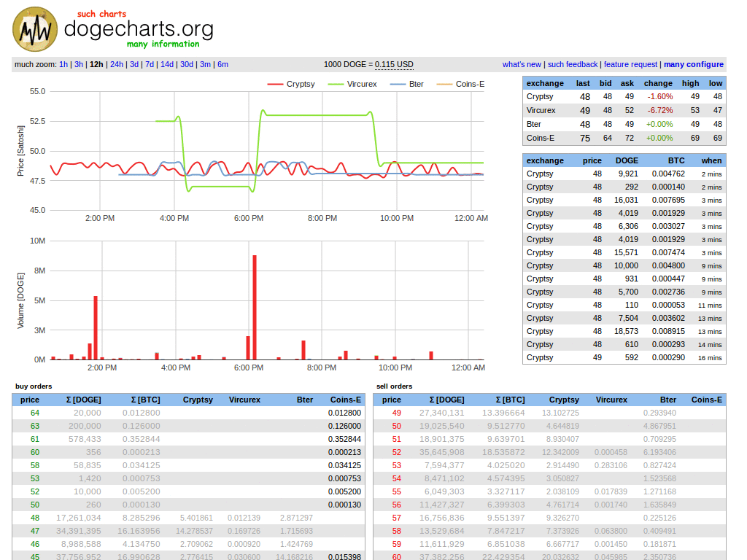Click the Σ [DOGE] header in buy orders
The image size is (747, 560).
pos(83,400)
